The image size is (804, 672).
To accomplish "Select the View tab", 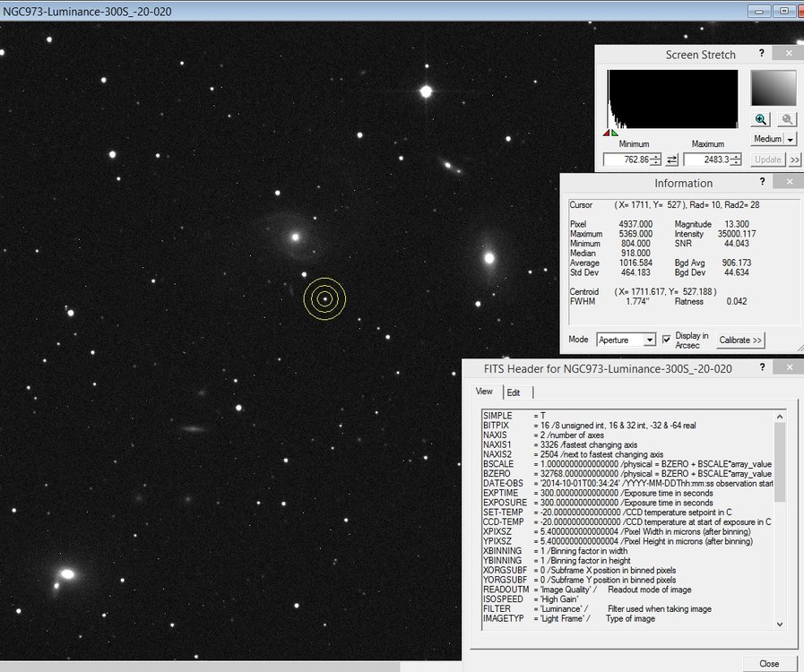I will coord(484,392).
